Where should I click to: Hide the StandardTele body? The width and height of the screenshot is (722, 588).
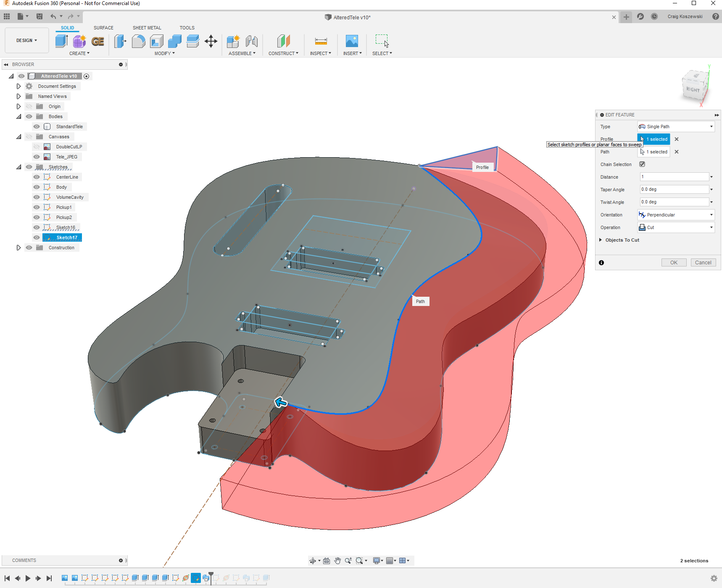(37, 127)
